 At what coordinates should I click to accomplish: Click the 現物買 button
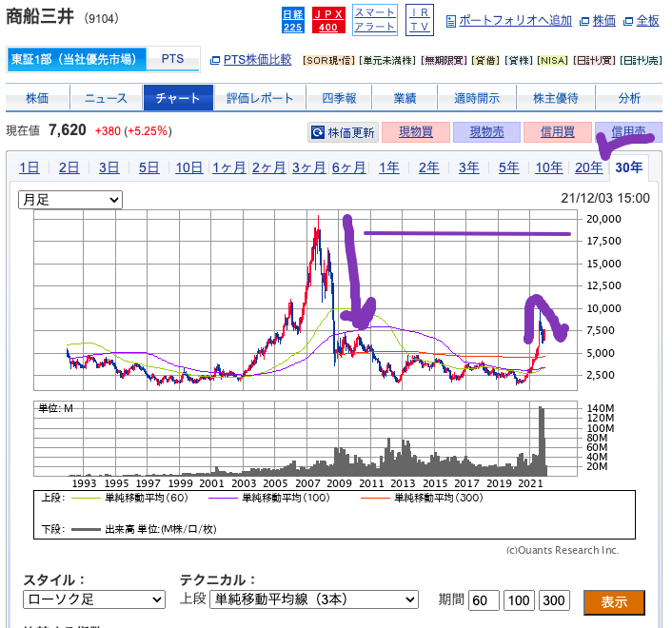click(416, 132)
